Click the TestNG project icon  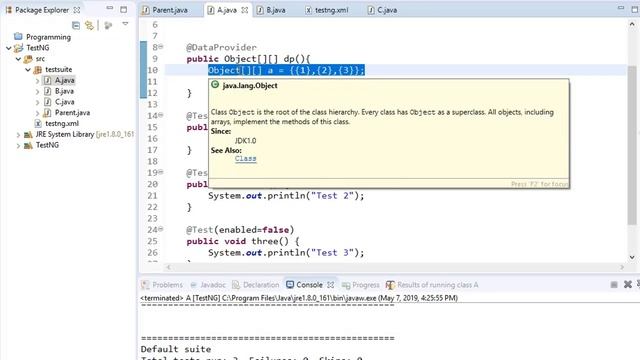[x=18, y=48]
